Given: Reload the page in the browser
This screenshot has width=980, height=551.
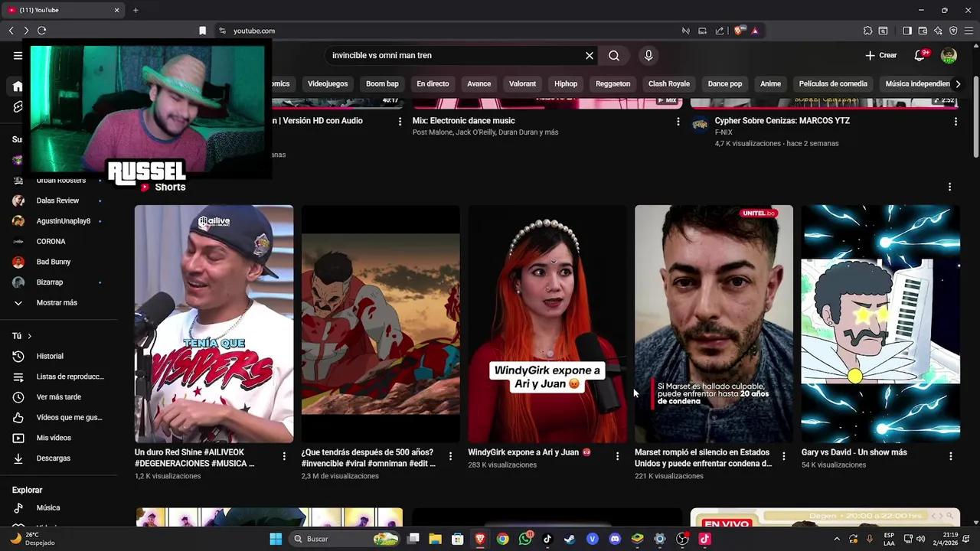Looking at the screenshot, I should point(41,31).
